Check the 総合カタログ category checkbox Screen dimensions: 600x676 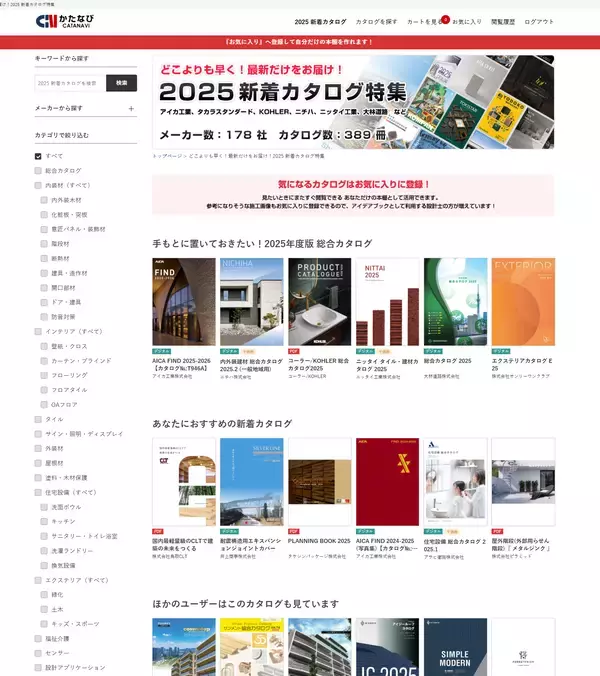(x=38, y=171)
